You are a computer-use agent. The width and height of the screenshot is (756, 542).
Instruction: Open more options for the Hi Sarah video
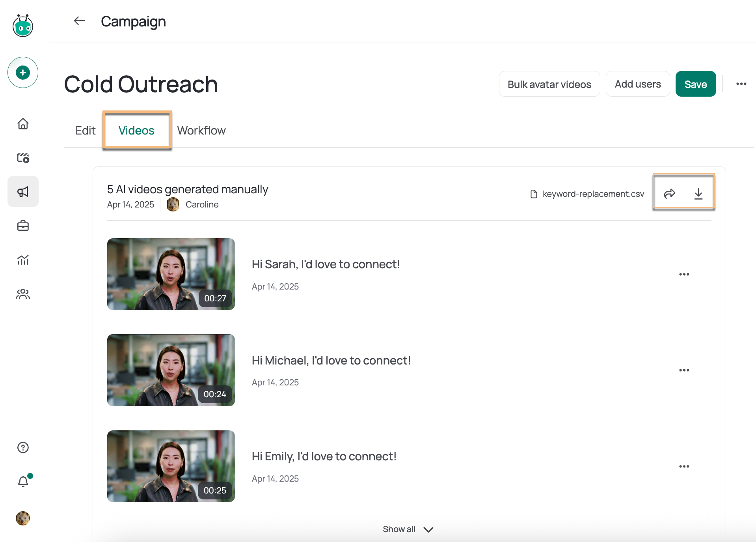coord(684,274)
